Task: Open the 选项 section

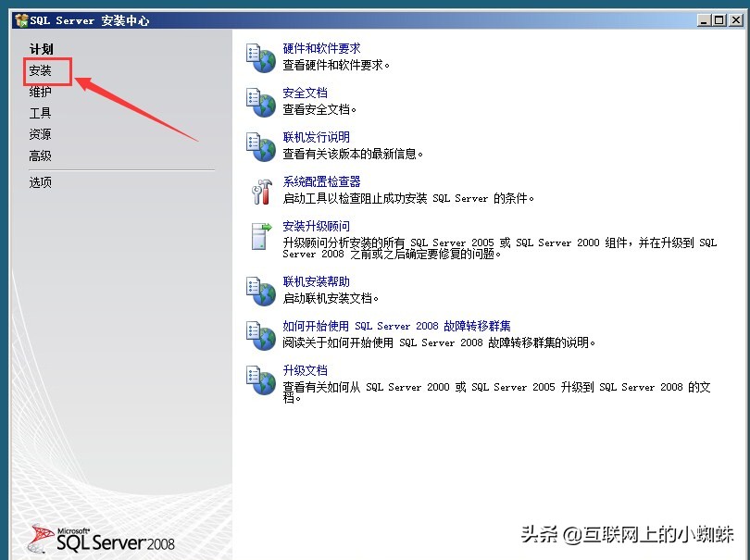Action: (x=40, y=181)
